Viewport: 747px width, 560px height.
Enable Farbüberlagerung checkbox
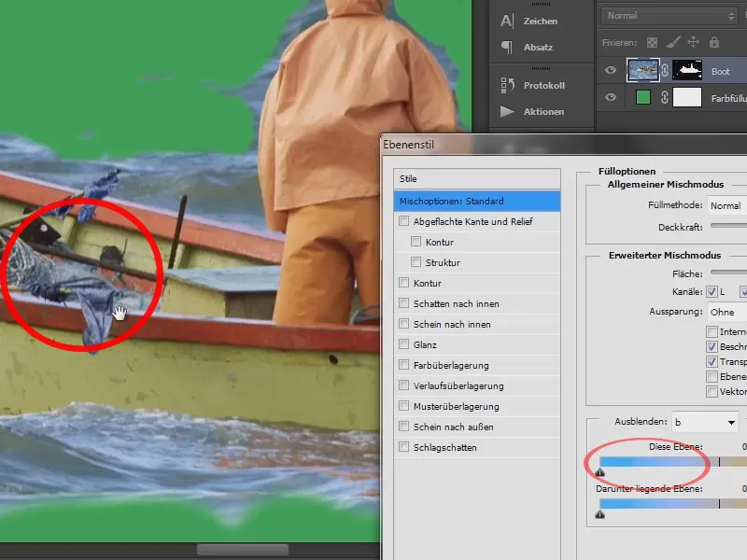(404, 365)
